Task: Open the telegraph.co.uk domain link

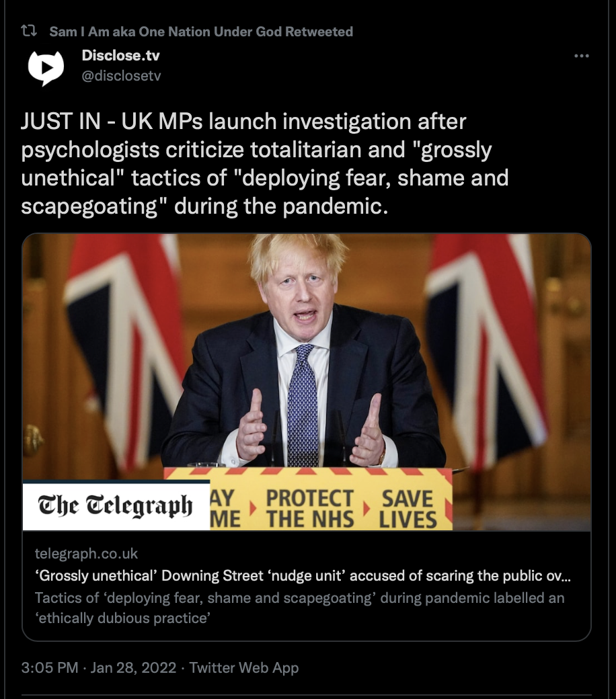Action: click(86, 553)
